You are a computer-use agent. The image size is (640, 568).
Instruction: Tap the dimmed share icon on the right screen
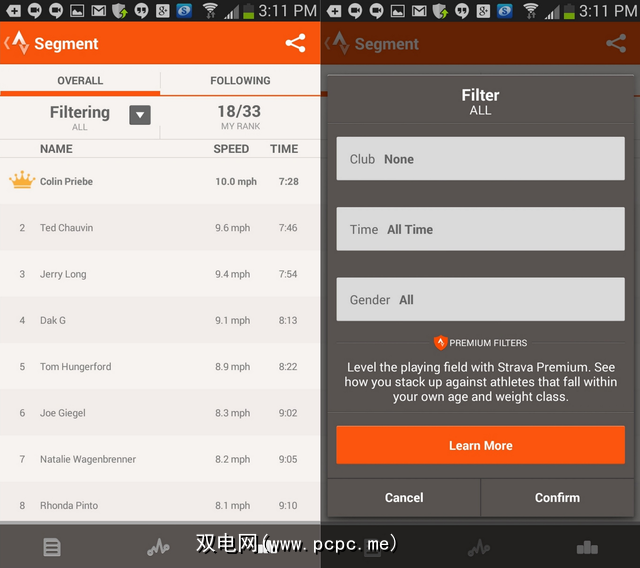pyautogui.click(x=616, y=43)
